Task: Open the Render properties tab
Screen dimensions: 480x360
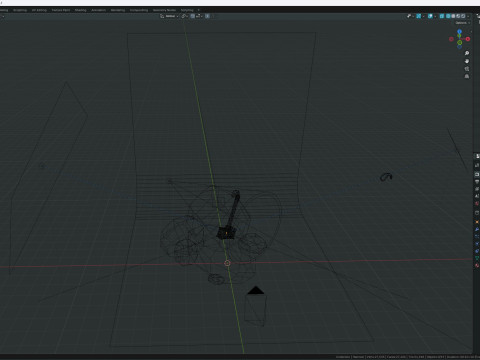Action: (477, 174)
